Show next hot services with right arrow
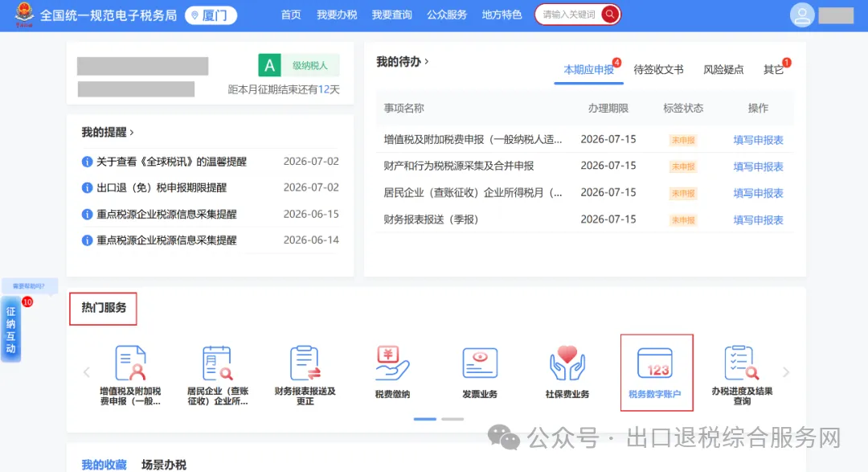 pyautogui.click(x=786, y=372)
